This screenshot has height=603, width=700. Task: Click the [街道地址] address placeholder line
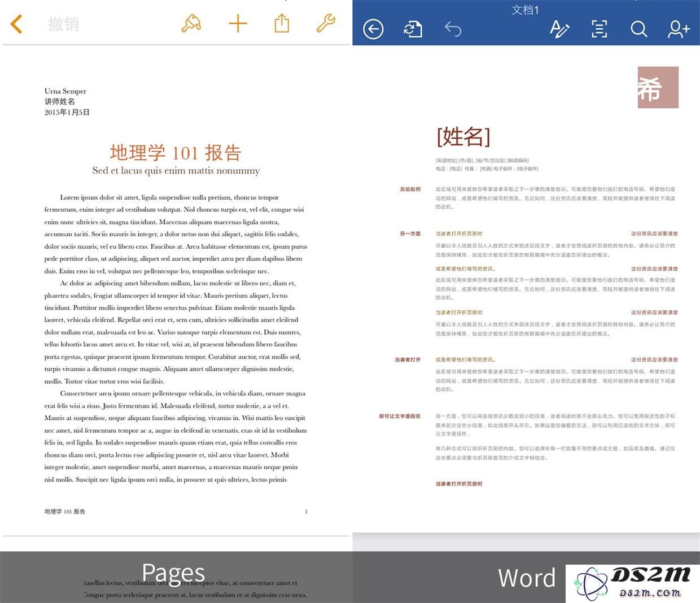[482, 160]
